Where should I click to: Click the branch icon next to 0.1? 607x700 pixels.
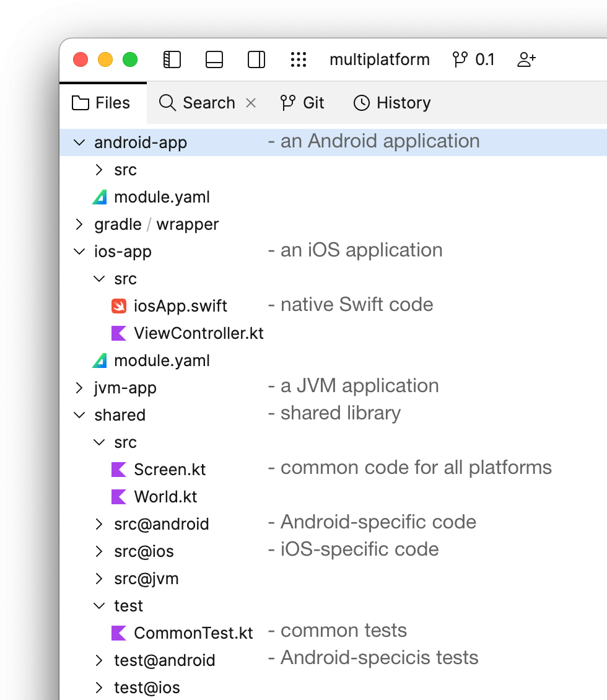pyautogui.click(x=460, y=59)
